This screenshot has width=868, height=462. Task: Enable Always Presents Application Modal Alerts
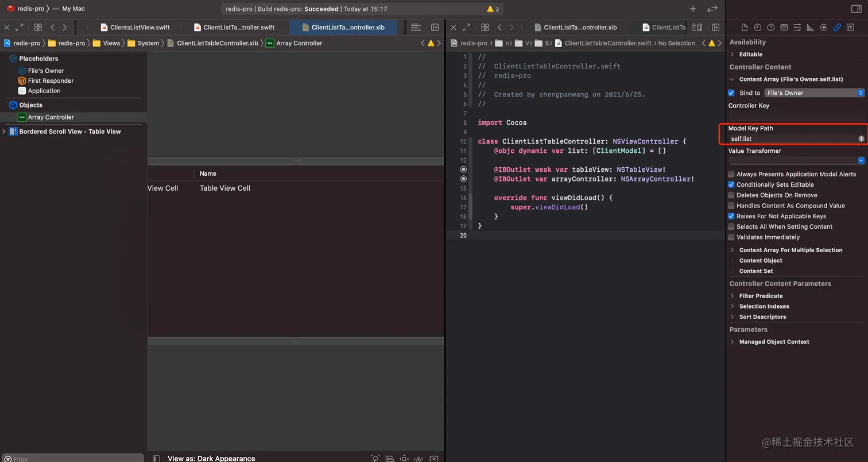click(x=731, y=174)
